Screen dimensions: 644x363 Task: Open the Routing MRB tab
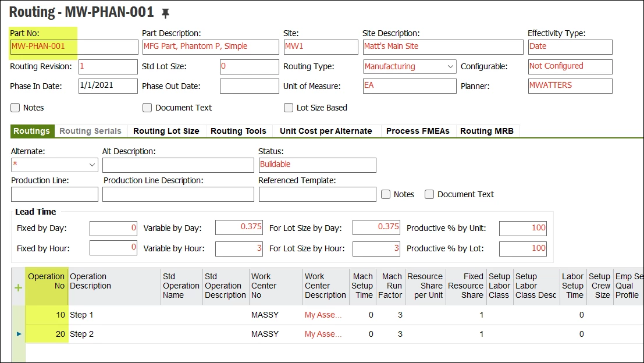487,131
